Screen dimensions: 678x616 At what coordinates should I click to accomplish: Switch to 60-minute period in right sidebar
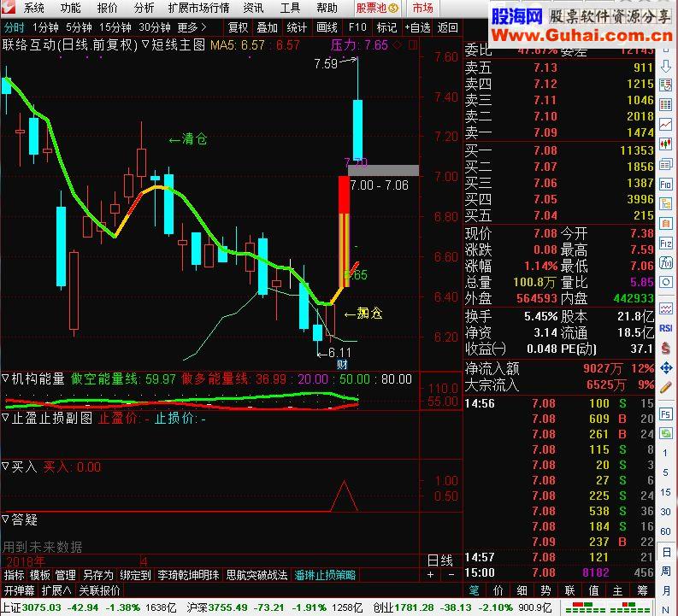665,531
